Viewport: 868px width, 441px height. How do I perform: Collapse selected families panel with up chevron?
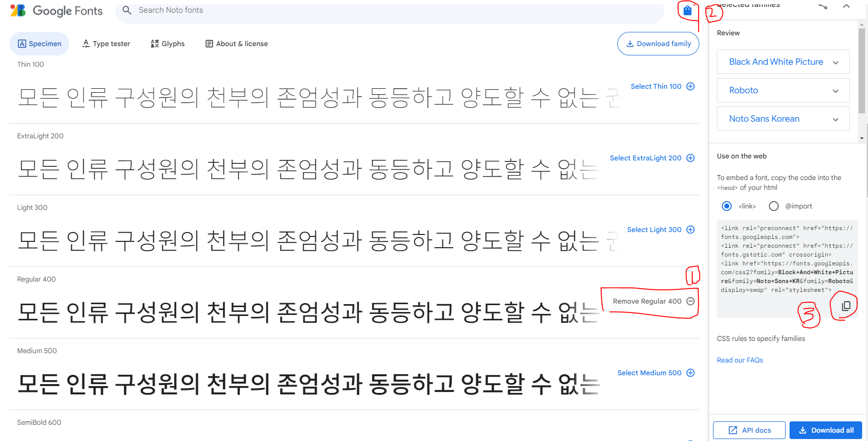846,6
